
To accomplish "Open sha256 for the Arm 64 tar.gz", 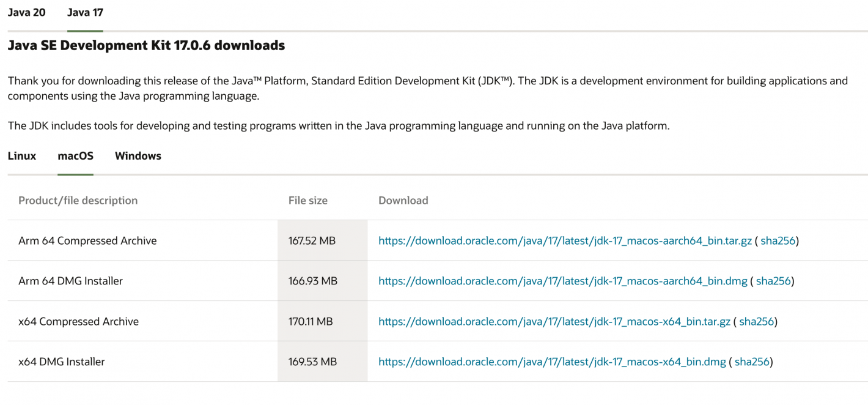I will (x=778, y=240).
